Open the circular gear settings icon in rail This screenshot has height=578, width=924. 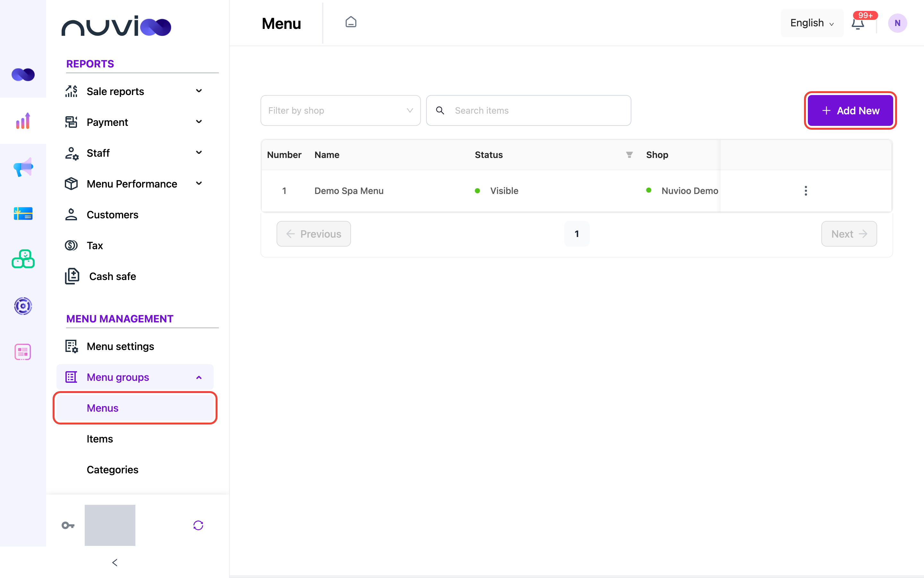23,306
